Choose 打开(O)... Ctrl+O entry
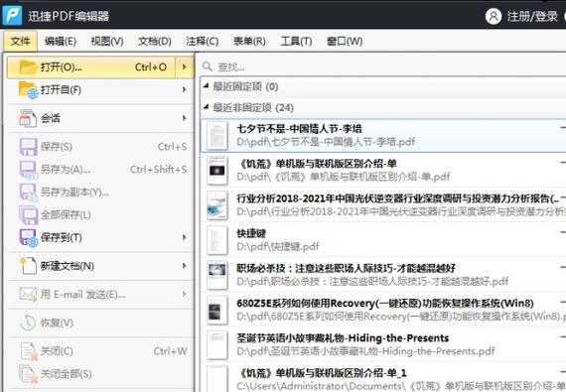 pyautogui.click(x=91, y=67)
